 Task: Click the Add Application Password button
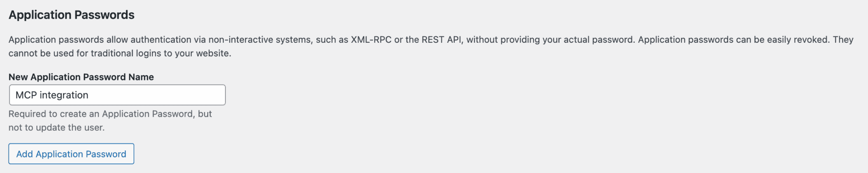point(71,154)
